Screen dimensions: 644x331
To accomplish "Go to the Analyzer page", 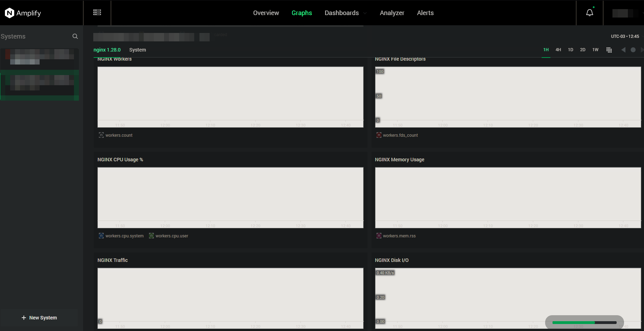I will [x=392, y=13].
